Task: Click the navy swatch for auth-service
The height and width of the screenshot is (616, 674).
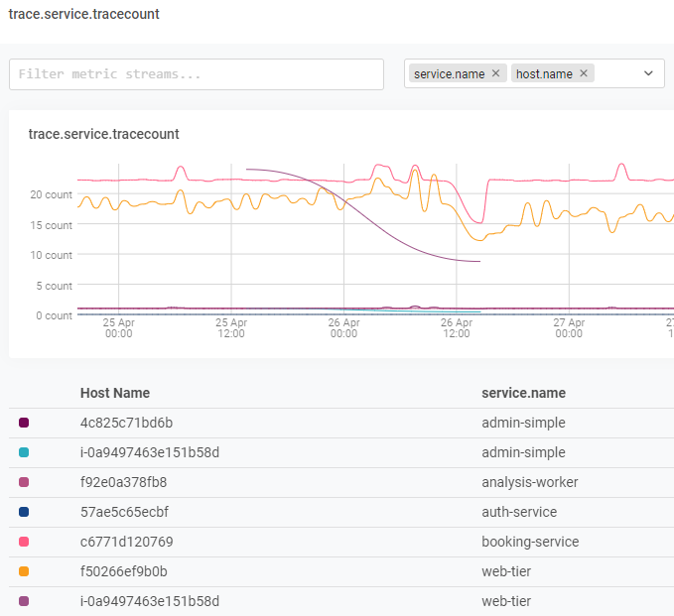Action: point(24,512)
